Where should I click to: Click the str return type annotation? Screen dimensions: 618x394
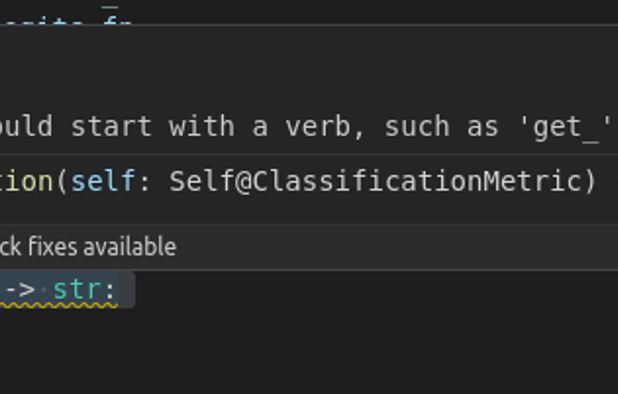[79, 290]
